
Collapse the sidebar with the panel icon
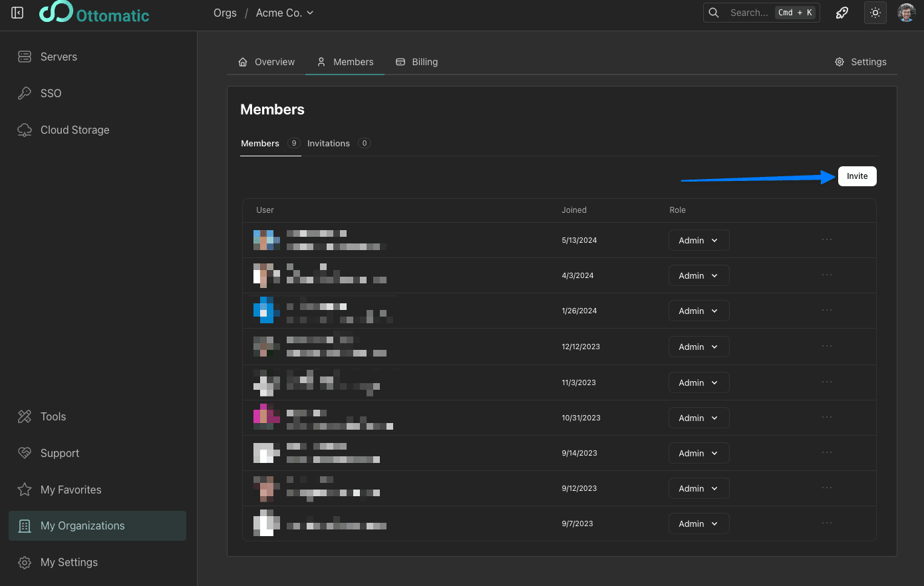(x=18, y=13)
